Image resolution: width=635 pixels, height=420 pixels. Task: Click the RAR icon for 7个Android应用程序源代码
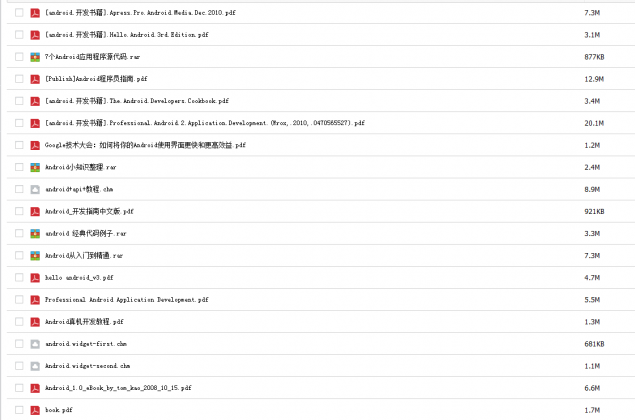point(35,57)
